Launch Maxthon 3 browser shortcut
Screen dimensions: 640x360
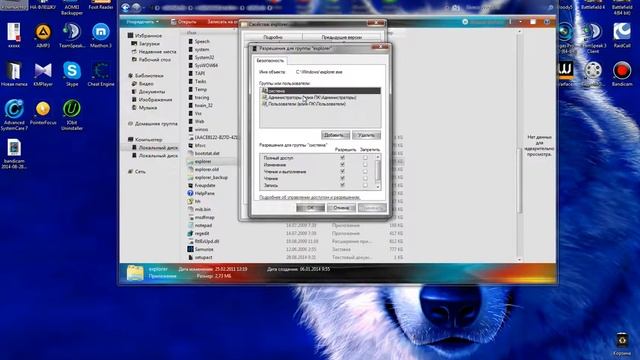[x=101, y=36]
